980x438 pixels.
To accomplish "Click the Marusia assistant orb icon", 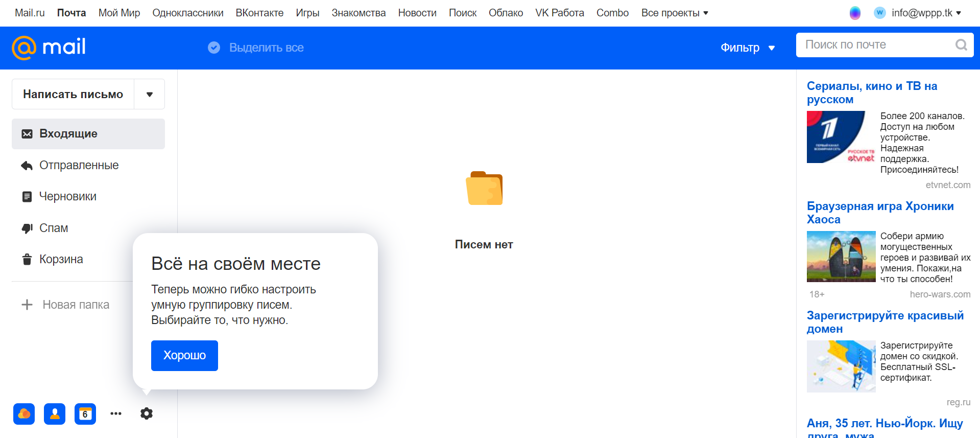I will pyautogui.click(x=855, y=13).
